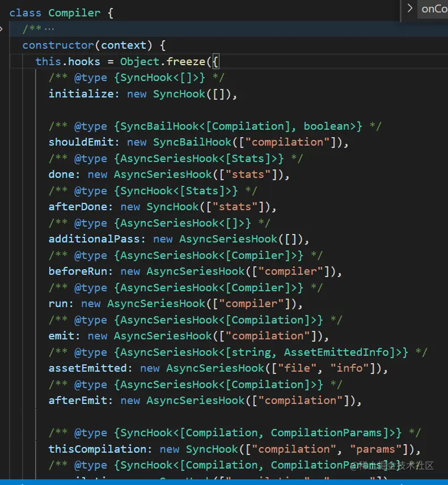Viewport: 448px width, 485px height.
Task: Click the 'thisCompilation' property name
Action: pyautogui.click(x=97, y=449)
